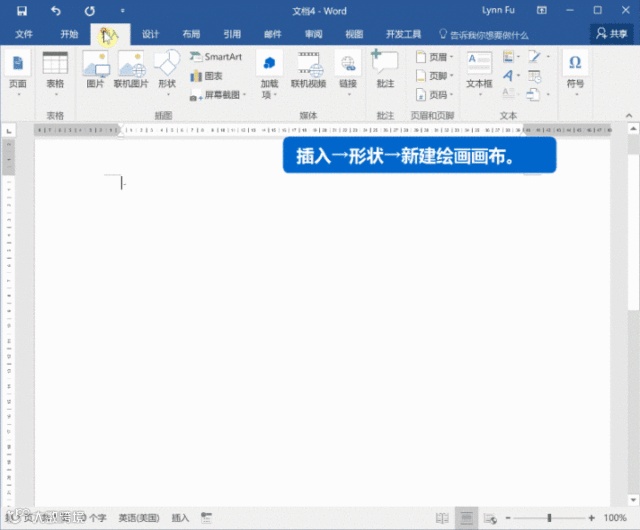Switch to the 视图 tab
640x530 pixels.
click(x=354, y=34)
